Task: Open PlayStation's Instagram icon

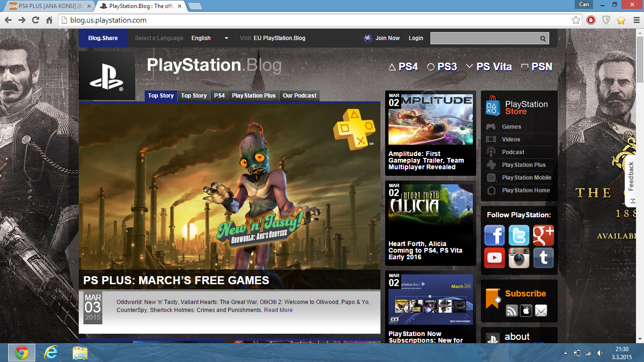Action: (x=519, y=258)
